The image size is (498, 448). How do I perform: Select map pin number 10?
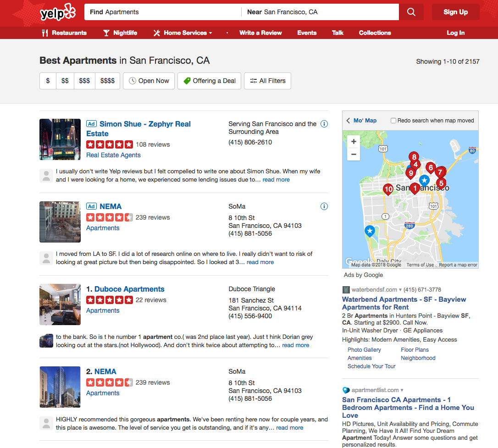click(388, 189)
